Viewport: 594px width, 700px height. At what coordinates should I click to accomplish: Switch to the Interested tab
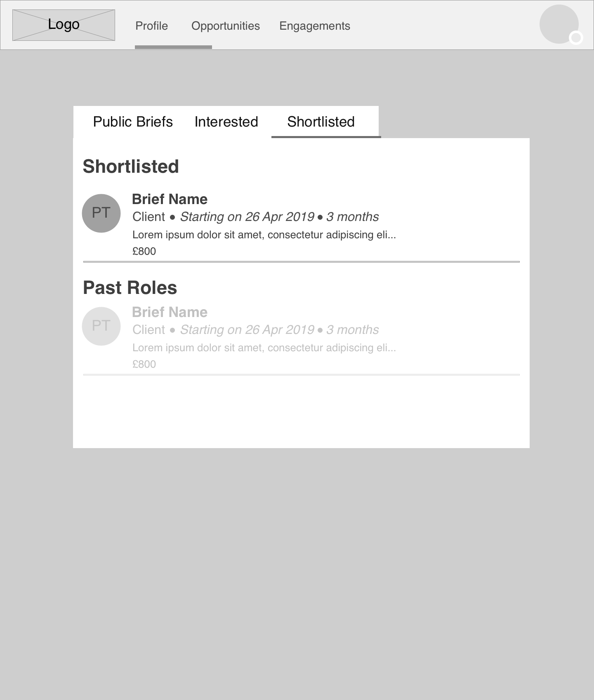click(x=226, y=122)
